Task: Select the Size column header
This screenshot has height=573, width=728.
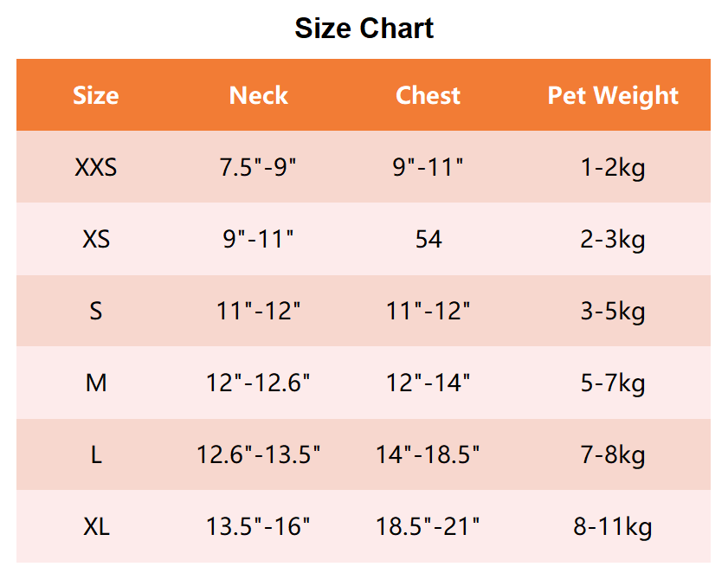Action: pyautogui.click(x=95, y=95)
